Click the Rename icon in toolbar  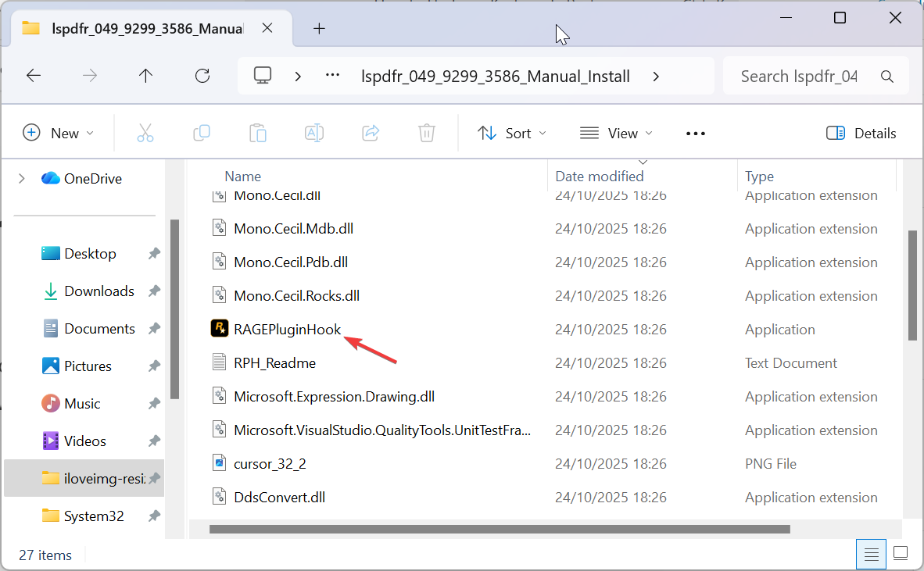click(x=314, y=134)
